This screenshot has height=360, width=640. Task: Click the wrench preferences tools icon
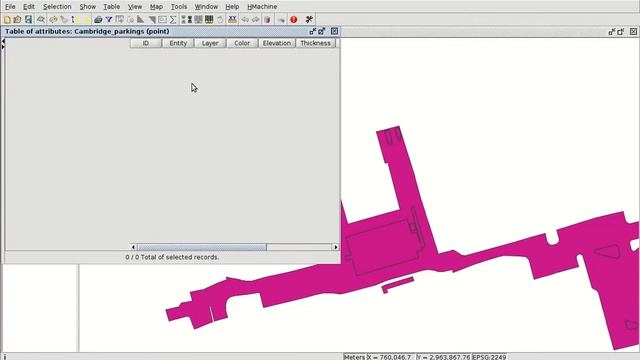point(309,20)
